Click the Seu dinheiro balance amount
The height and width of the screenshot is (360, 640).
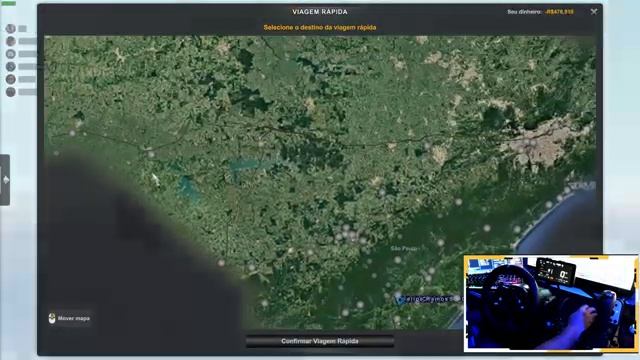[x=559, y=12]
